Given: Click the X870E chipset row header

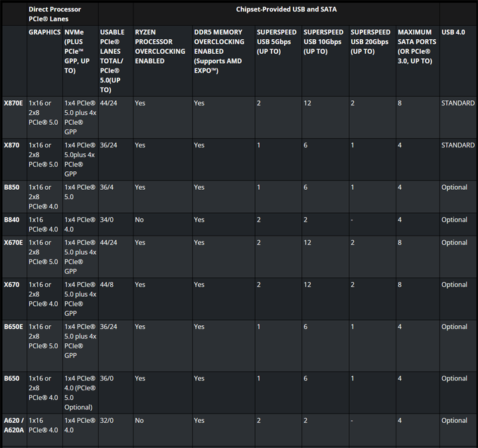Looking at the screenshot, I should (13, 104).
